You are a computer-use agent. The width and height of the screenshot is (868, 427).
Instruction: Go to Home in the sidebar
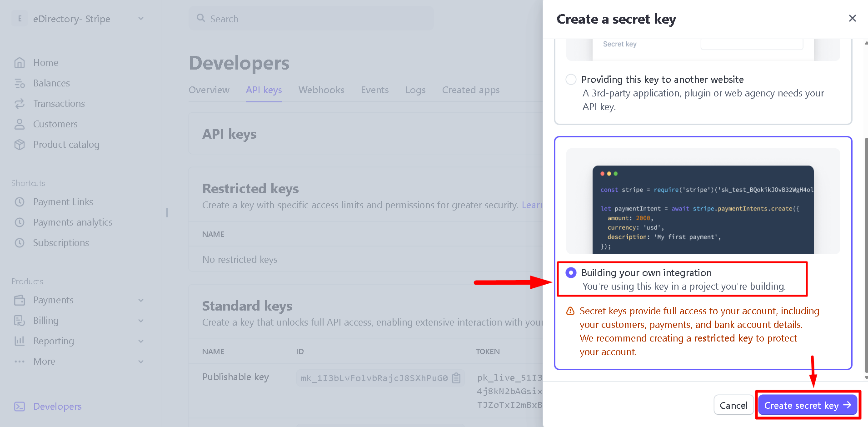[46, 63]
